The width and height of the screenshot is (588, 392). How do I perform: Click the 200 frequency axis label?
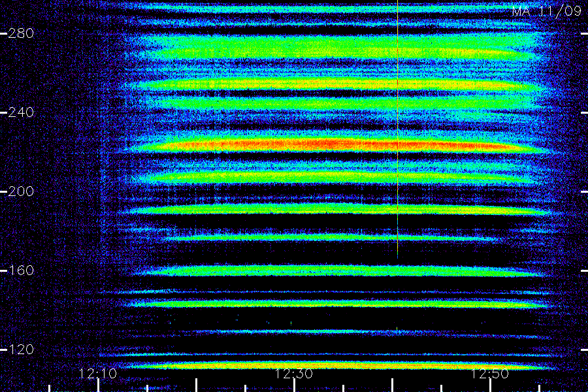click(21, 191)
